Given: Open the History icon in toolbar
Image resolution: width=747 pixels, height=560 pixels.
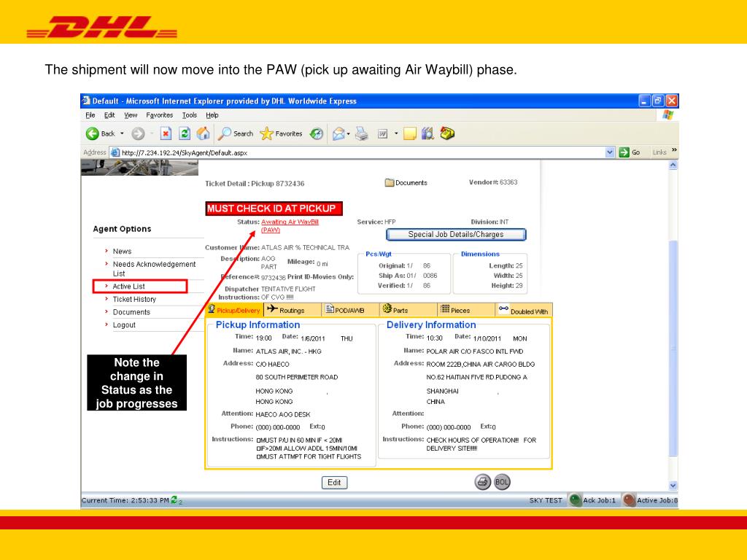Looking at the screenshot, I should click(x=317, y=134).
